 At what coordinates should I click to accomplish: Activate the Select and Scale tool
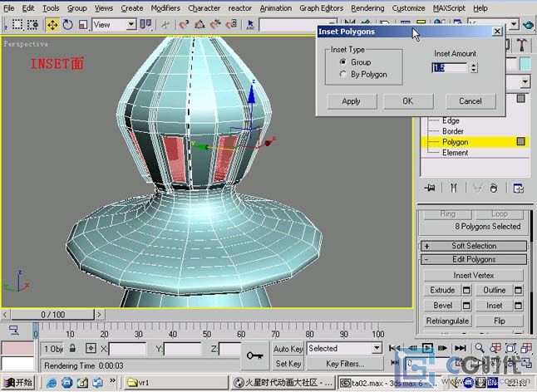click(83, 25)
